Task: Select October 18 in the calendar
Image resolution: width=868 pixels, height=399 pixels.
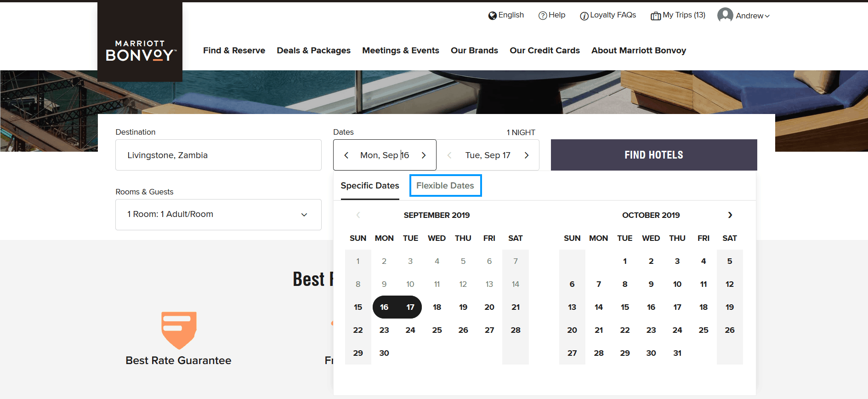Action: 703,307
